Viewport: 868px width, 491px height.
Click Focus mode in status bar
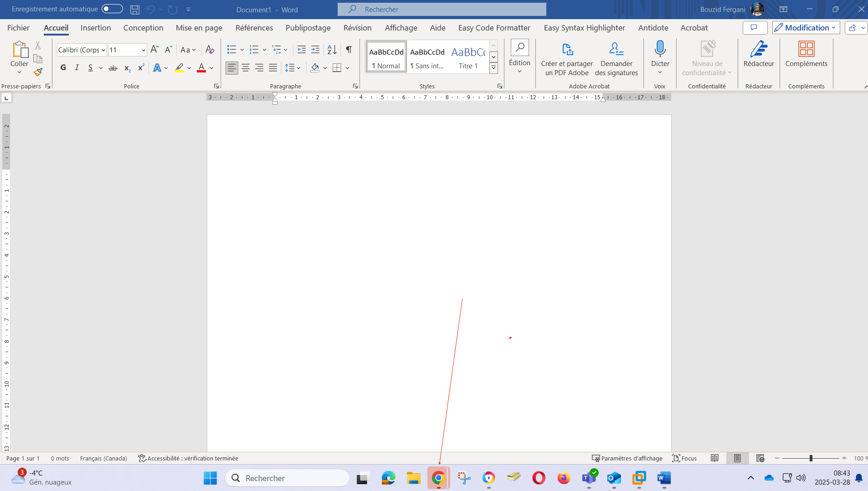click(x=684, y=458)
